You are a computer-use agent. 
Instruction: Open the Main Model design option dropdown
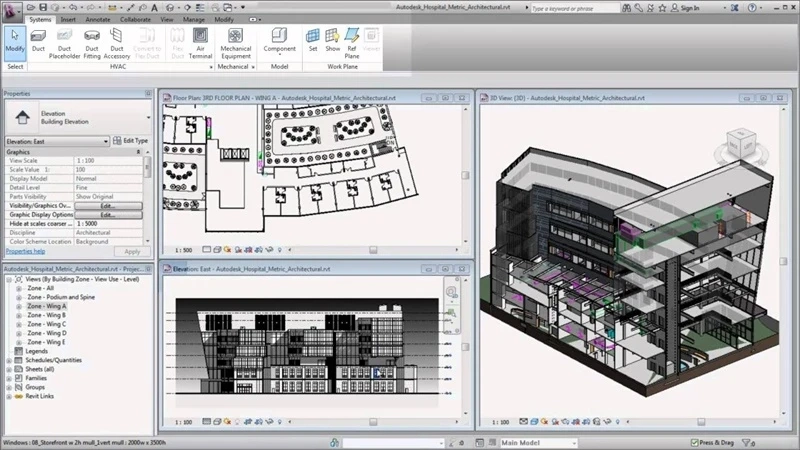click(x=539, y=443)
